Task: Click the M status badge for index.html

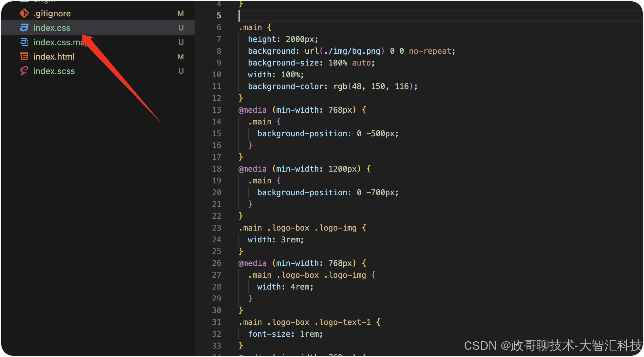Action: coord(180,57)
